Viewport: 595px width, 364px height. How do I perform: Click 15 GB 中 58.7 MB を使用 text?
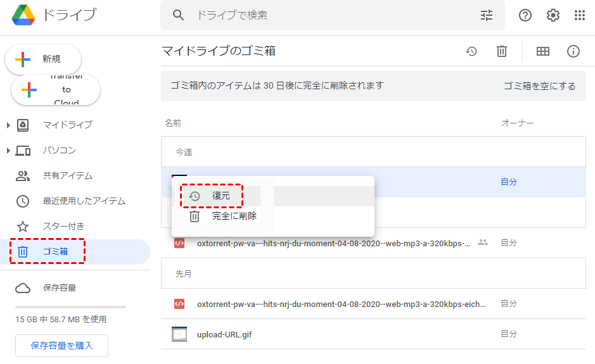61,319
